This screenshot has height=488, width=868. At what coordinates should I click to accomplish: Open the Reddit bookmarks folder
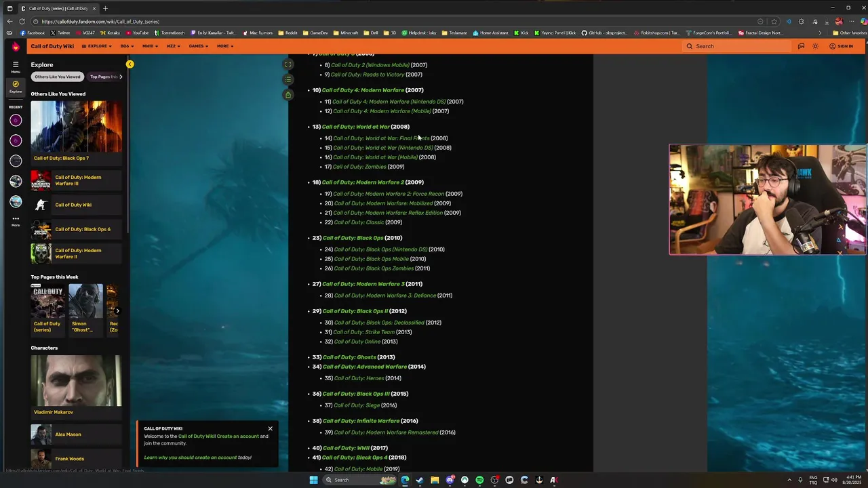click(288, 33)
